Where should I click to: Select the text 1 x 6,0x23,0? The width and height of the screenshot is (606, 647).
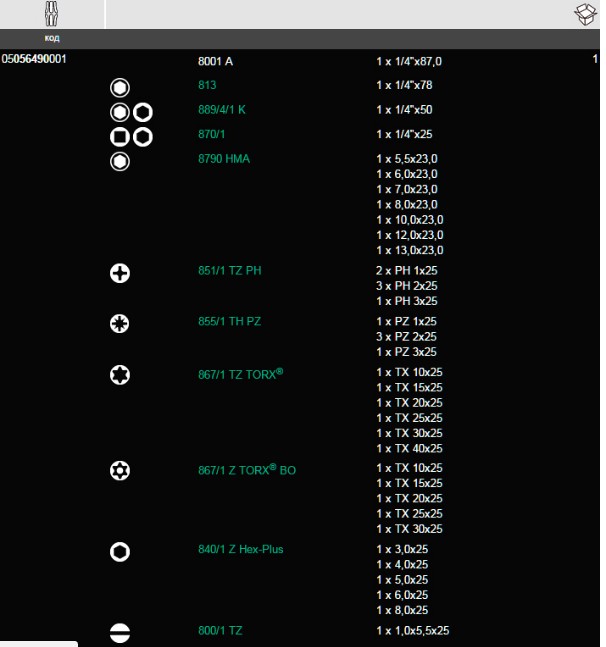407,174
